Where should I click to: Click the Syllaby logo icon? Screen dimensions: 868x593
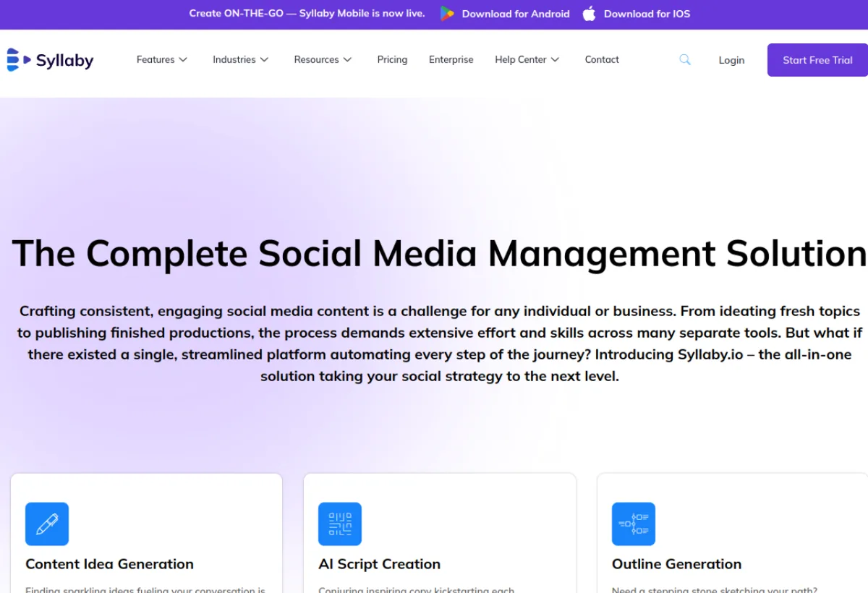point(19,59)
